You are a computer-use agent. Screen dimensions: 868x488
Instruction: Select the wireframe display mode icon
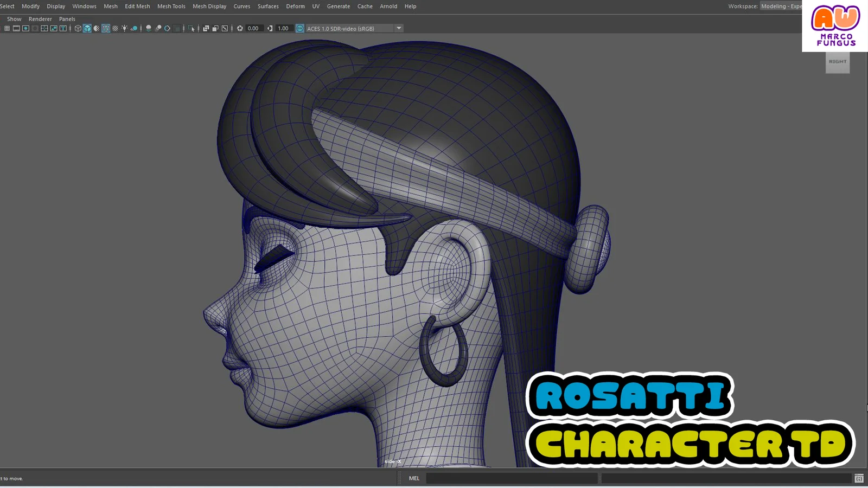pyautogui.click(x=78, y=28)
